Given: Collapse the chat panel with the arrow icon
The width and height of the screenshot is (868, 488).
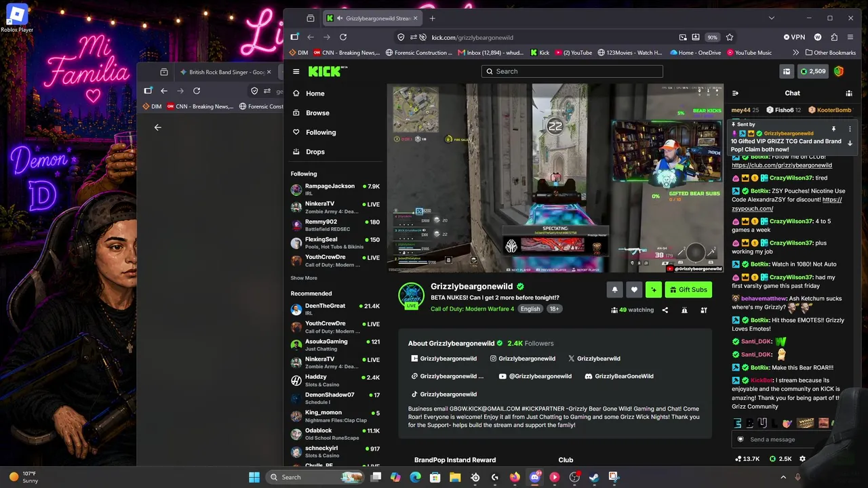Looking at the screenshot, I should click(x=735, y=93).
